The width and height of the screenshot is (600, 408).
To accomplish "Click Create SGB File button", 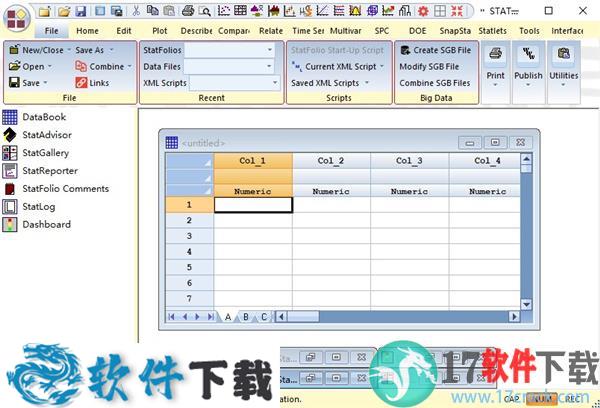I will click(x=435, y=50).
